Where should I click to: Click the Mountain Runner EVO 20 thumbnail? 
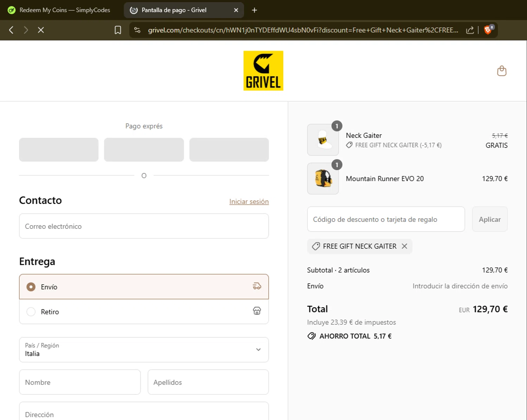(x=323, y=179)
